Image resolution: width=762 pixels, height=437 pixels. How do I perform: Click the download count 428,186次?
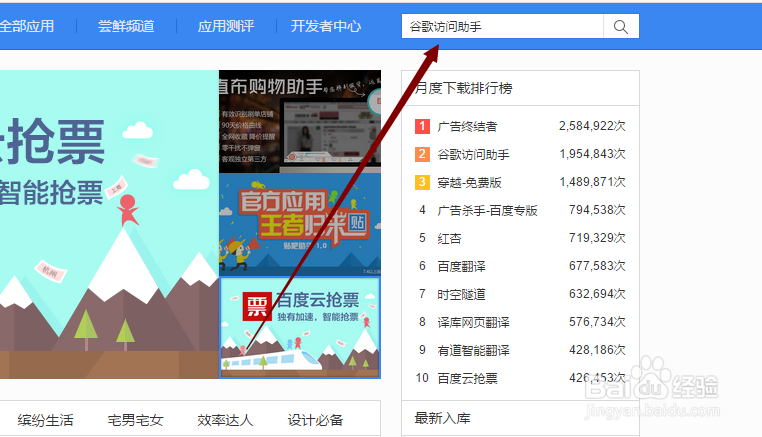pyautogui.click(x=597, y=350)
